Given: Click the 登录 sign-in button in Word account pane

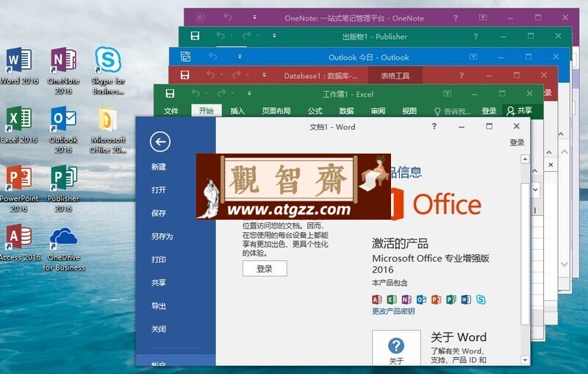Looking at the screenshot, I should tap(265, 269).
